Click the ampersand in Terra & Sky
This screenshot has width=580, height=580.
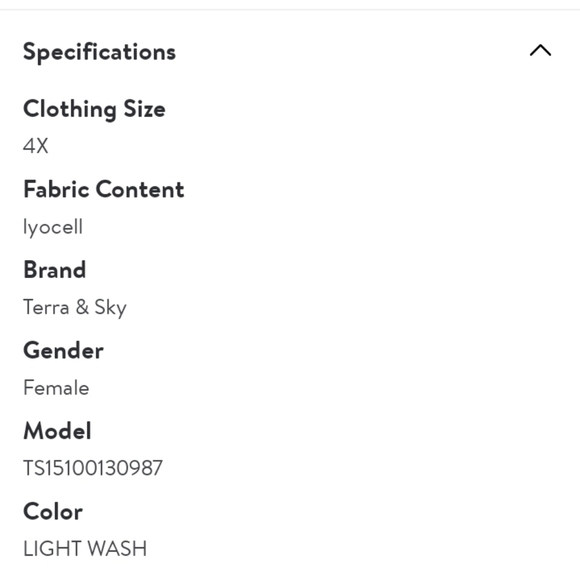(82, 307)
